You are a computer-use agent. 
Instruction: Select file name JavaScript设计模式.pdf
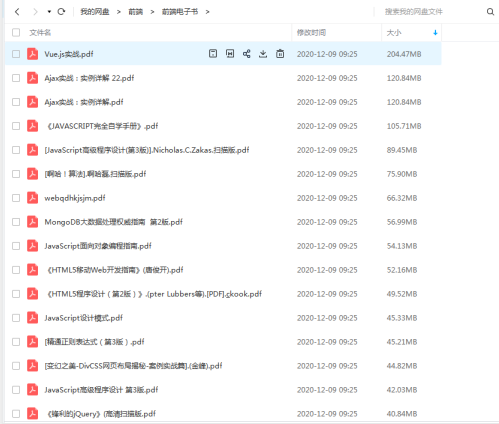tap(83, 318)
